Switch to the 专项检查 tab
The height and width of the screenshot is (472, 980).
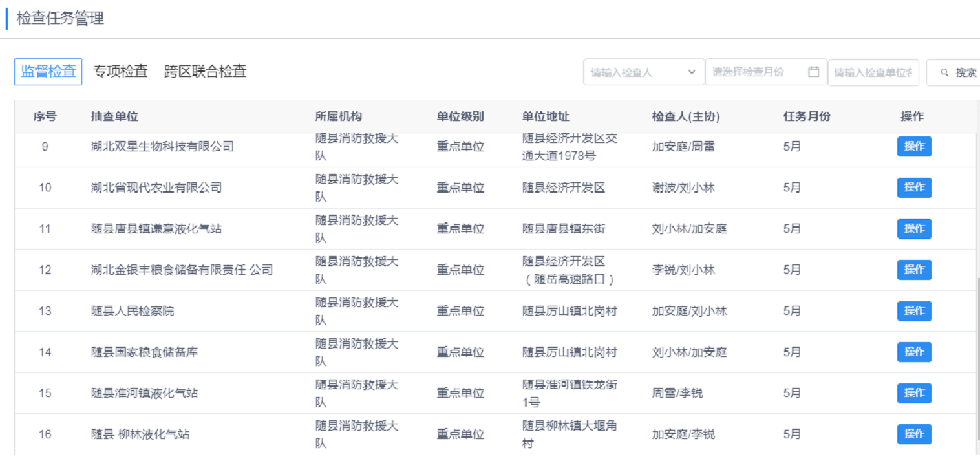(x=121, y=71)
